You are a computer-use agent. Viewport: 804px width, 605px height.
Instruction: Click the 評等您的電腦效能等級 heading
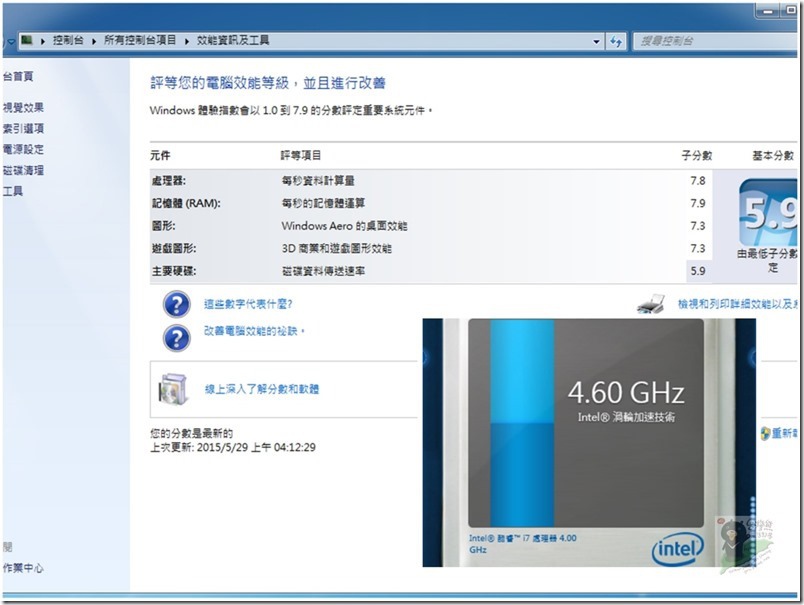pos(268,83)
